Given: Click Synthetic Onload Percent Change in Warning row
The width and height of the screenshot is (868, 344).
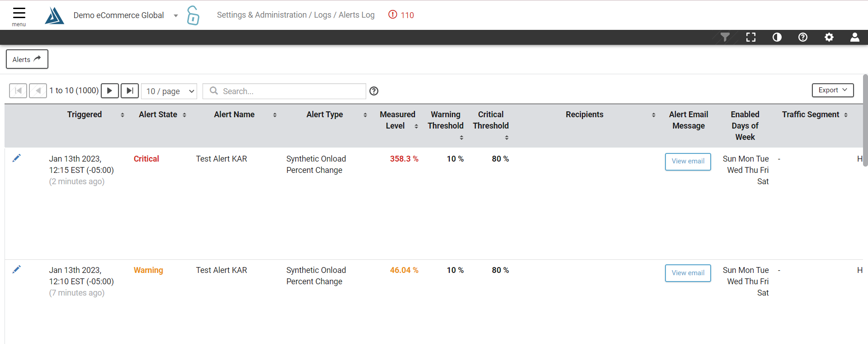Looking at the screenshot, I should click(316, 276).
